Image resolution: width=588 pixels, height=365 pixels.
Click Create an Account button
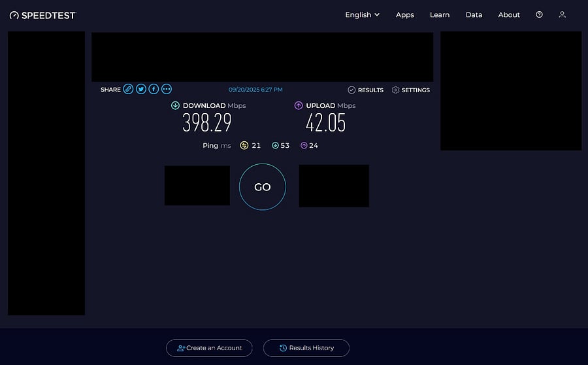[209, 348]
